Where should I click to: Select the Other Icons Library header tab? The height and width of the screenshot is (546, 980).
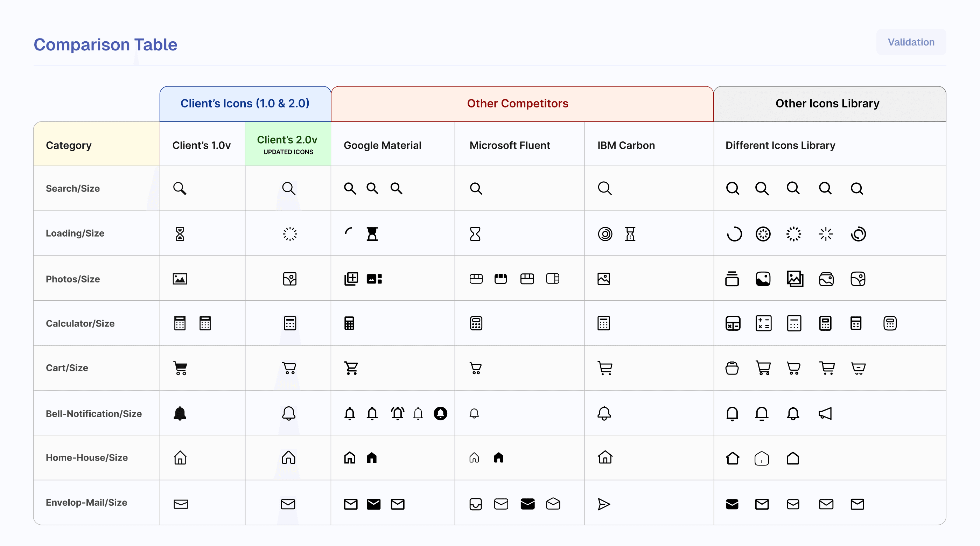[x=827, y=104]
